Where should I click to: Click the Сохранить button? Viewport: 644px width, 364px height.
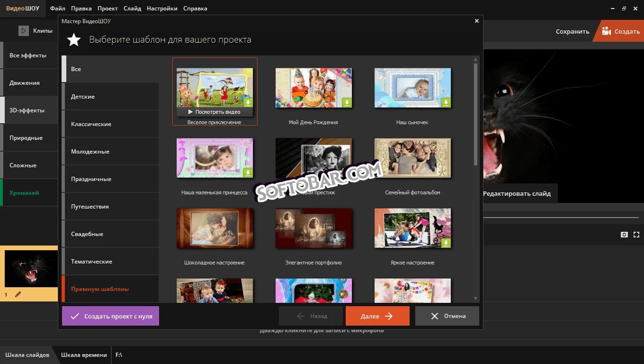572,31
